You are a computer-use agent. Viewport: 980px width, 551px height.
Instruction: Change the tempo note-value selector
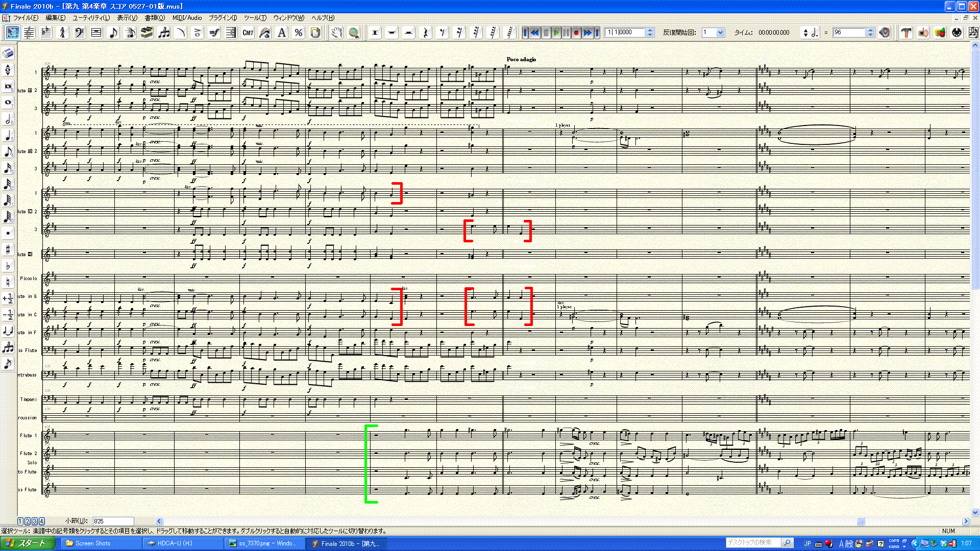click(x=810, y=33)
